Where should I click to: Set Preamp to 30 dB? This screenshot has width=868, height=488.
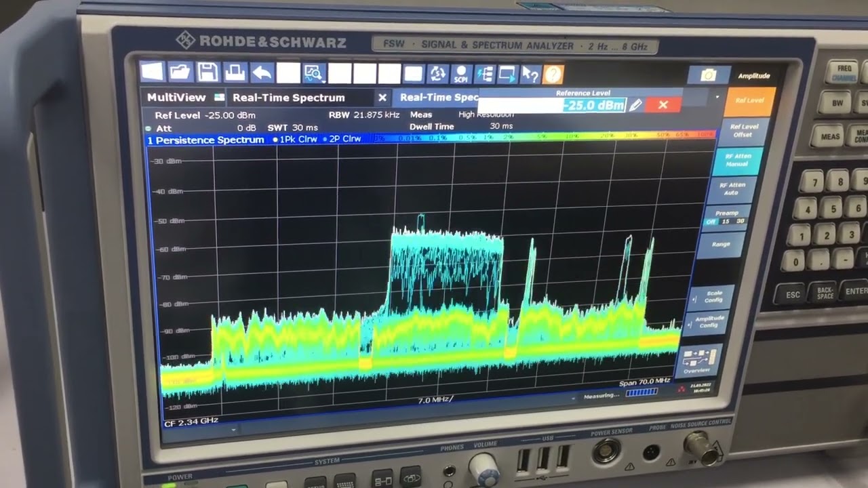[739, 221]
